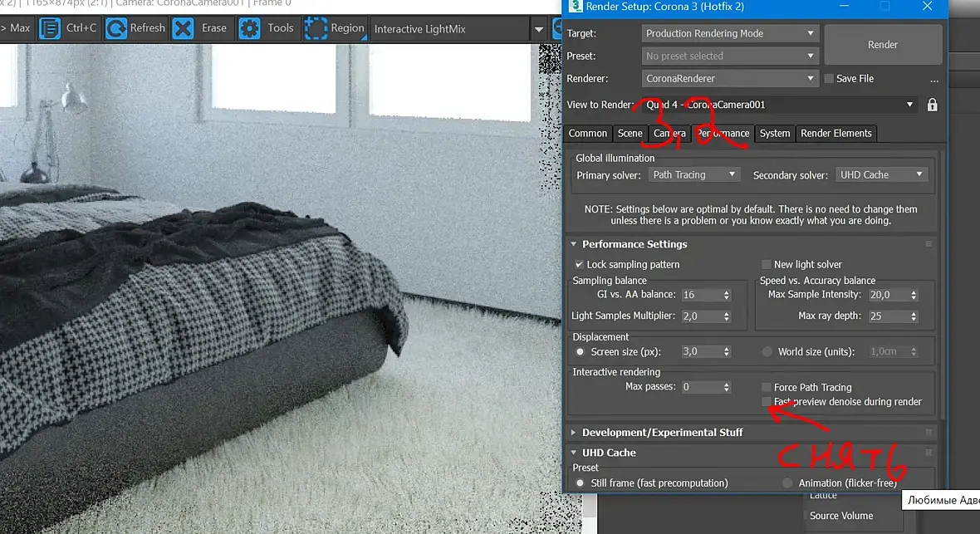The image size is (980, 534).
Task: Switch to the Camera tab
Action: tap(669, 133)
